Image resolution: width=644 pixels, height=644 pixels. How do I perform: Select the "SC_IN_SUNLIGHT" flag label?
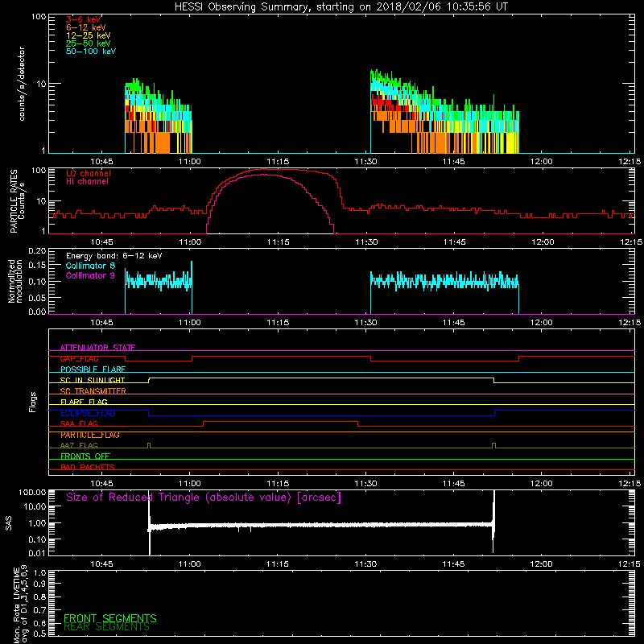93,380
